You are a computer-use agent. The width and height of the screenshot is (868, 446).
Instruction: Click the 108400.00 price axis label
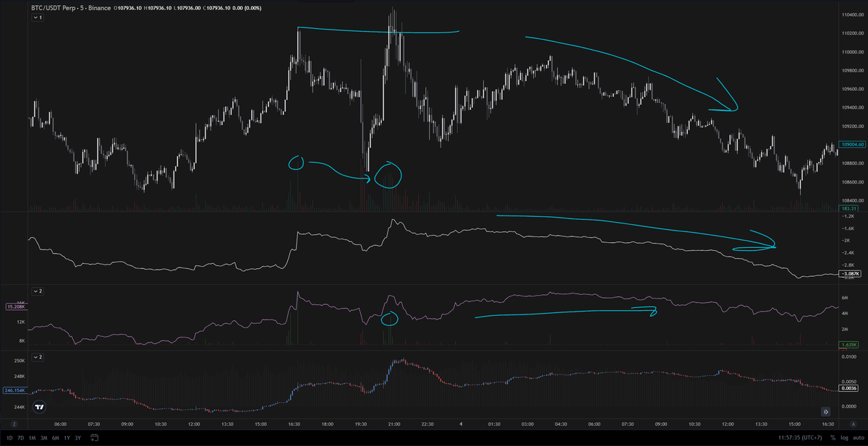[x=851, y=201]
